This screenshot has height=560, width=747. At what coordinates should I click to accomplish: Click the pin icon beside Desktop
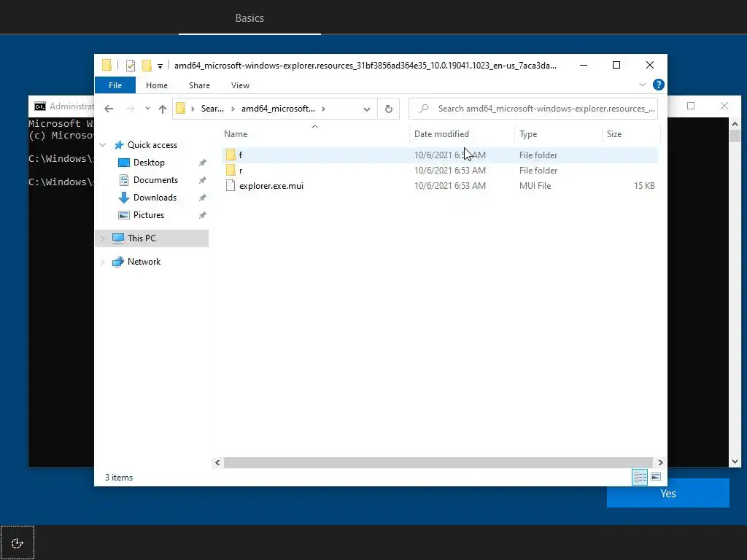tap(203, 163)
